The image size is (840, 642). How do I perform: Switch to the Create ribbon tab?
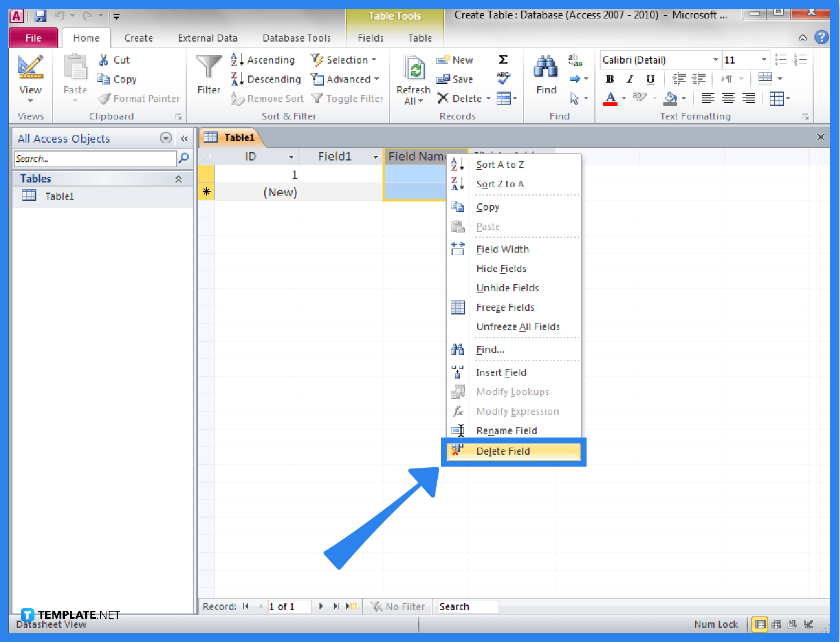(x=138, y=37)
